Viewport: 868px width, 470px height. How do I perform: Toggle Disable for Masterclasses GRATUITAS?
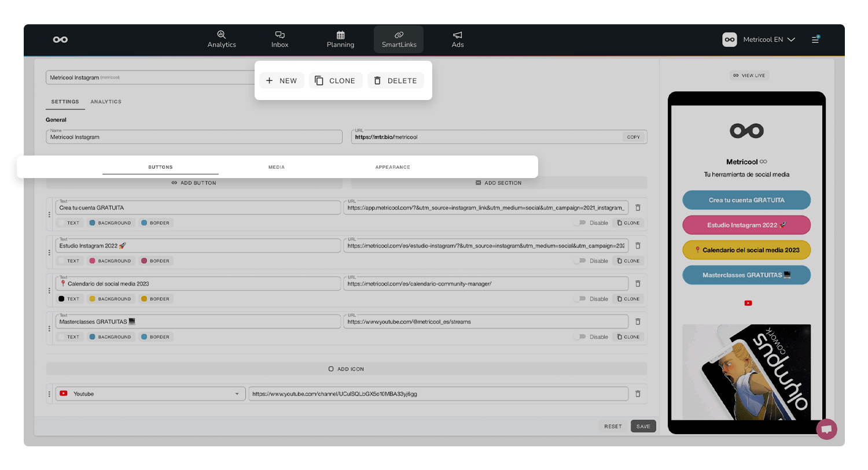pos(580,336)
